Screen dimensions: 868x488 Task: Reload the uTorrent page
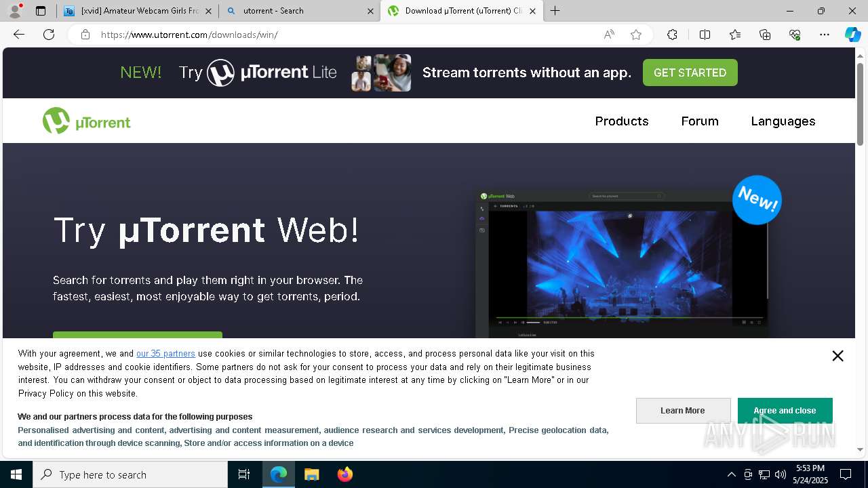click(x=49, y=35)
